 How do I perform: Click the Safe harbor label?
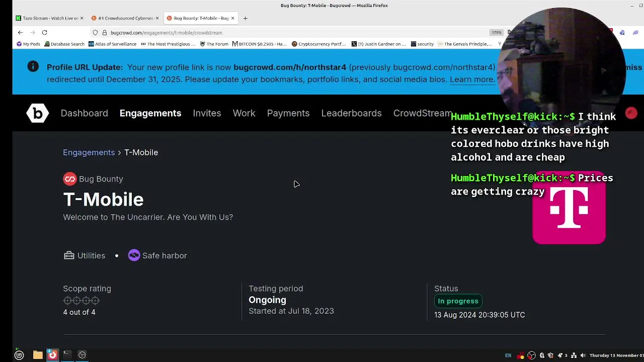[x=165, y=255]
